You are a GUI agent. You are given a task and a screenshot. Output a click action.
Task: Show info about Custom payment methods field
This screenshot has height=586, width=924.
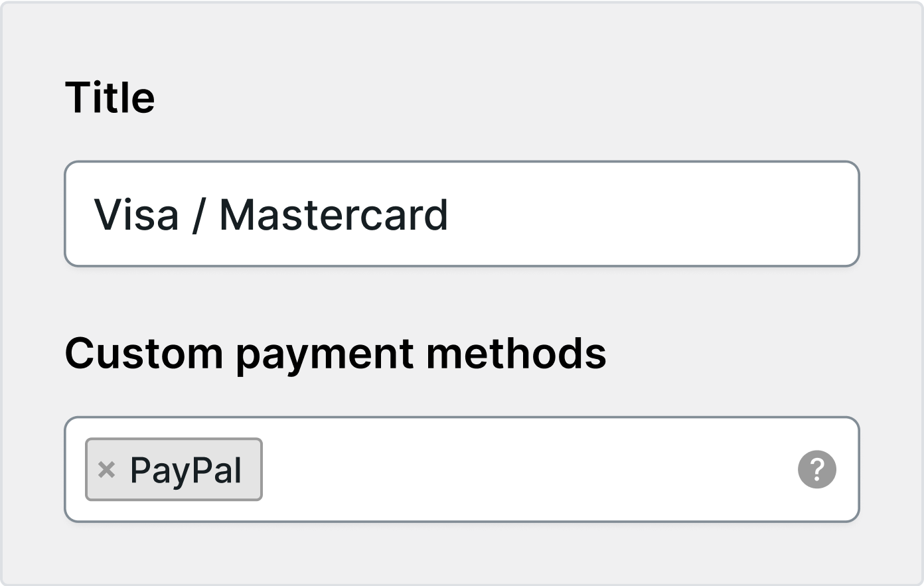(816, 470)
